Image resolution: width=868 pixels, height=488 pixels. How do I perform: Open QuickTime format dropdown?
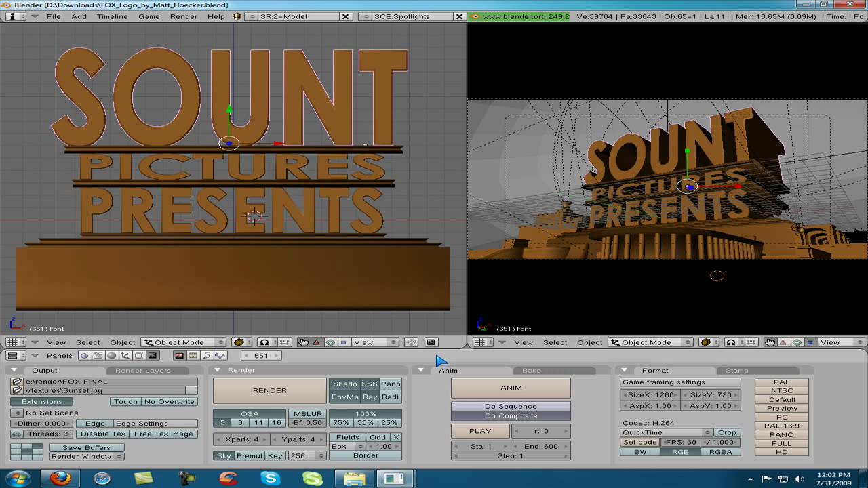click(666, 432)
